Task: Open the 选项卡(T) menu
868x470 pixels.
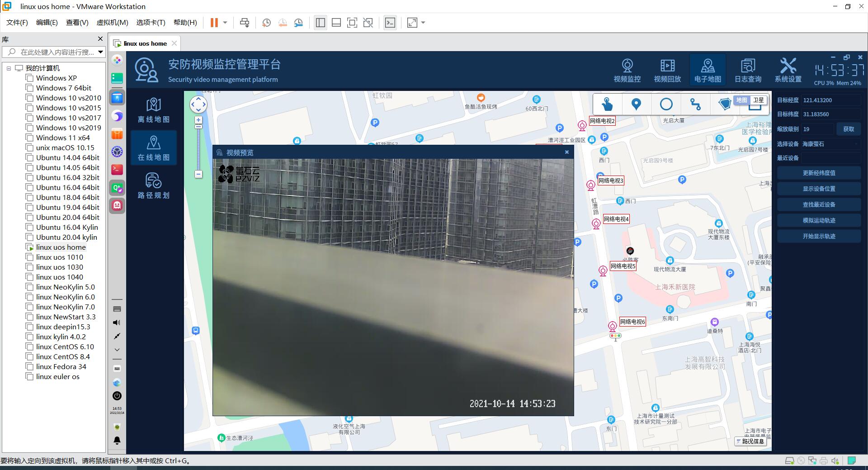Action: (151, 23)
